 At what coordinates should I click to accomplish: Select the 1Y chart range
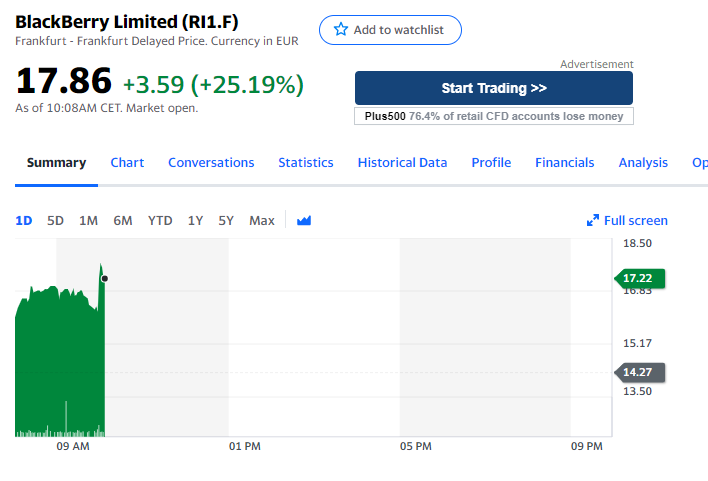click(196, 220)
